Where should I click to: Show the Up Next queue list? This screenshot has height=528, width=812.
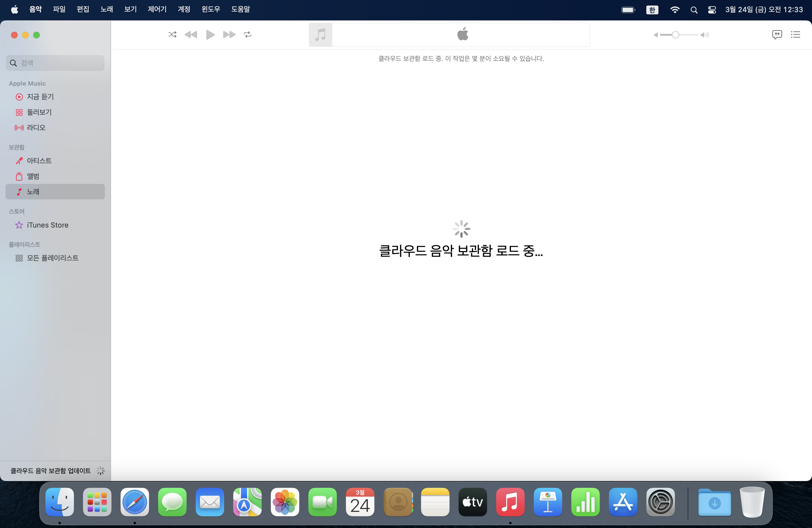795,35
